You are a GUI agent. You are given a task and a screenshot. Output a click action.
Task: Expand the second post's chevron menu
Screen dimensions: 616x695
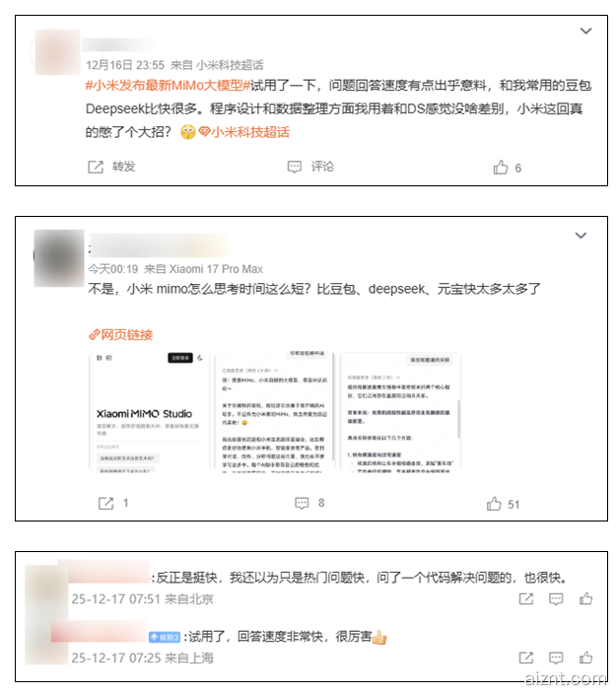click(x=581, y=236)
